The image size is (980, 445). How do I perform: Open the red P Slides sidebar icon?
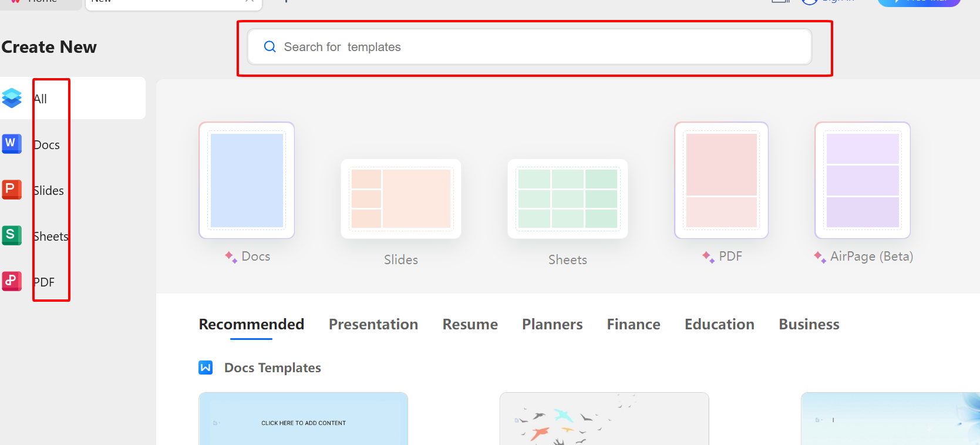[12, 190]
